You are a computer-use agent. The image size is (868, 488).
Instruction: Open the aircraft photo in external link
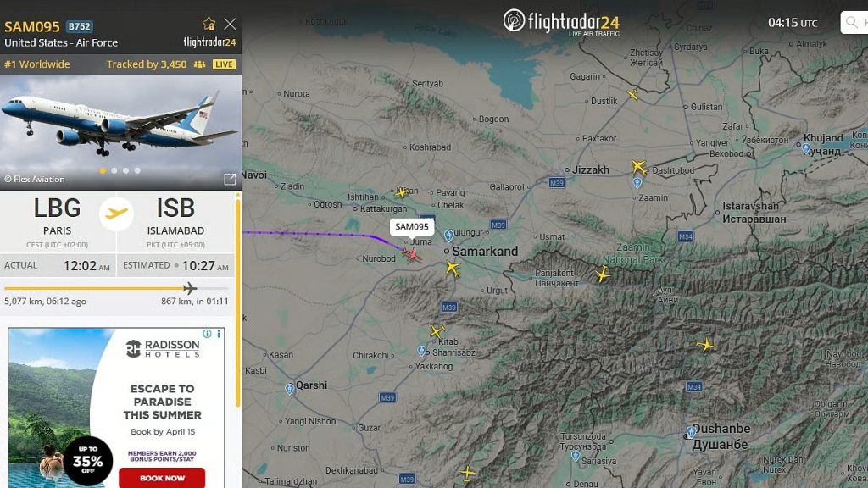point(230,180)
